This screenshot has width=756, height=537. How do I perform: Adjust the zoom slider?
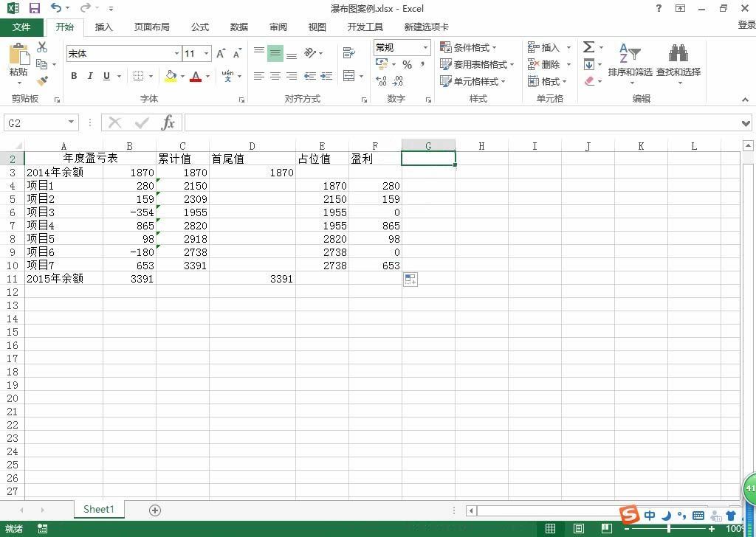tap(669, 529)
